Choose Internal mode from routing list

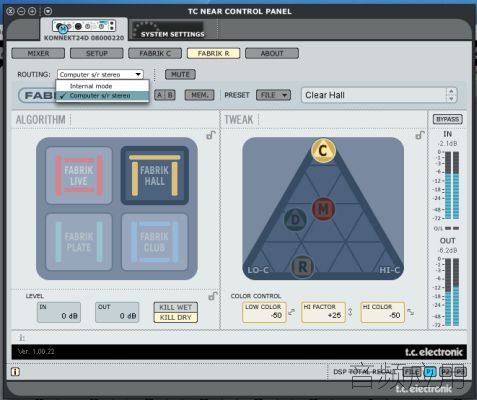point(102,86)
